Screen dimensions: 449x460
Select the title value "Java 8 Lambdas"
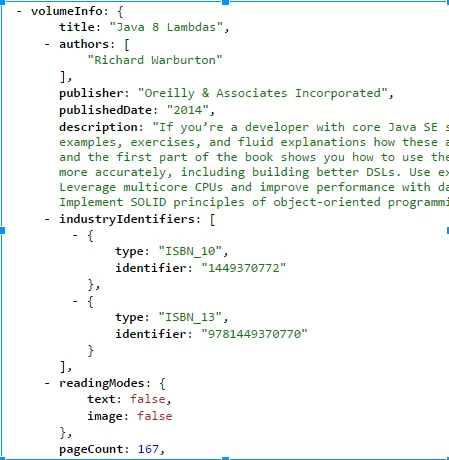pos(166,27)
